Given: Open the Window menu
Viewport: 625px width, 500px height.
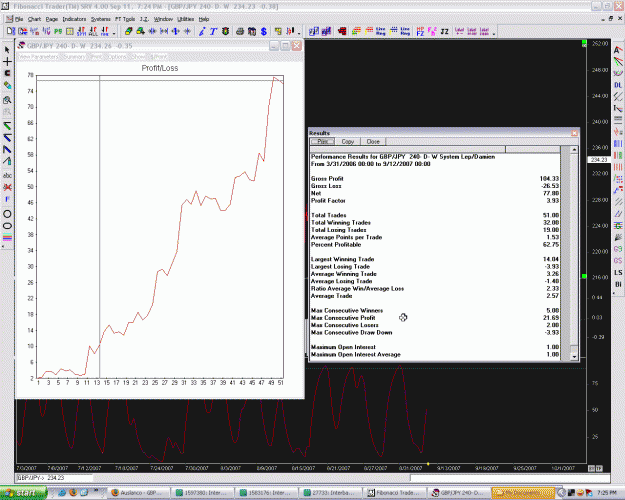Looking at the screenshot, I should (x=163, y=19).
